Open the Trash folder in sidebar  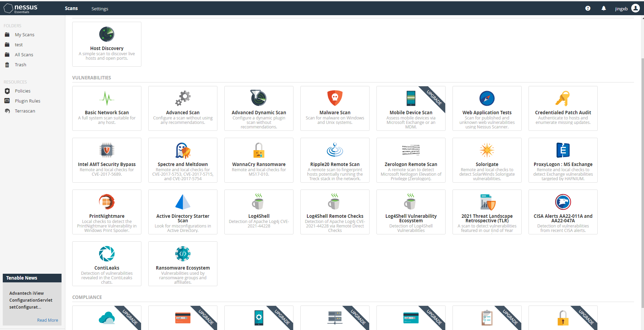[20, 65]
